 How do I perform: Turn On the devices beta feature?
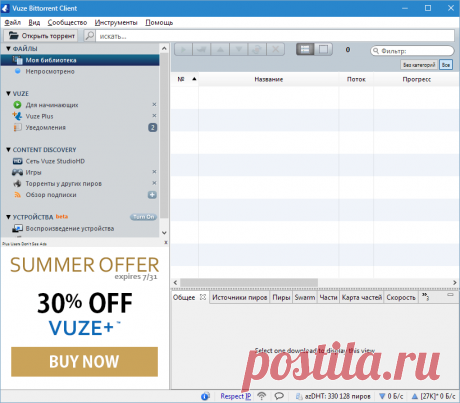pos(143,217)
